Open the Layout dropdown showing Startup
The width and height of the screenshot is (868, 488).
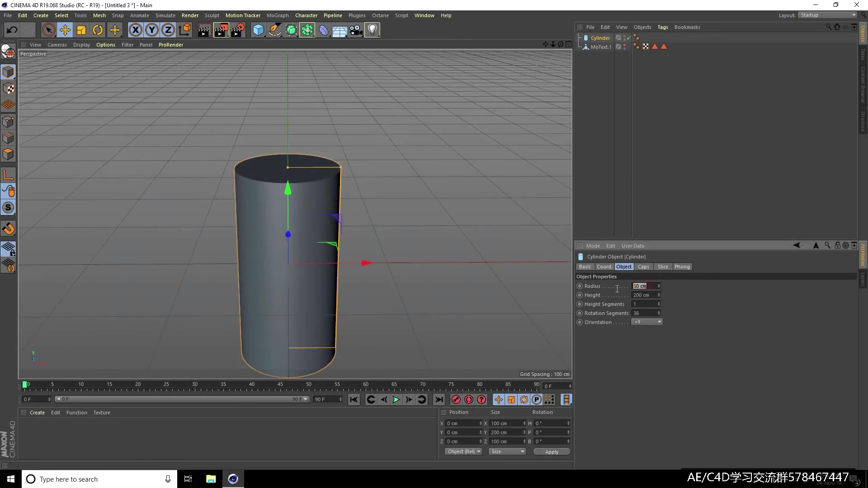827,15
